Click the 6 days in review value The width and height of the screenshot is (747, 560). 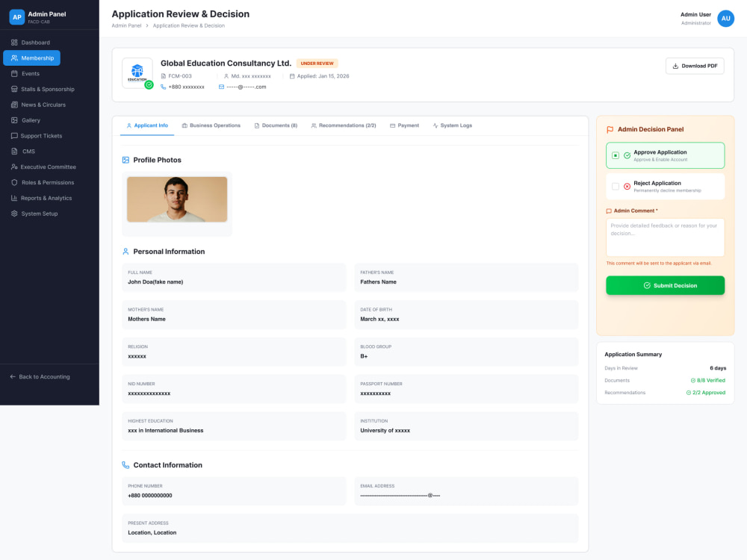point(718,368)
